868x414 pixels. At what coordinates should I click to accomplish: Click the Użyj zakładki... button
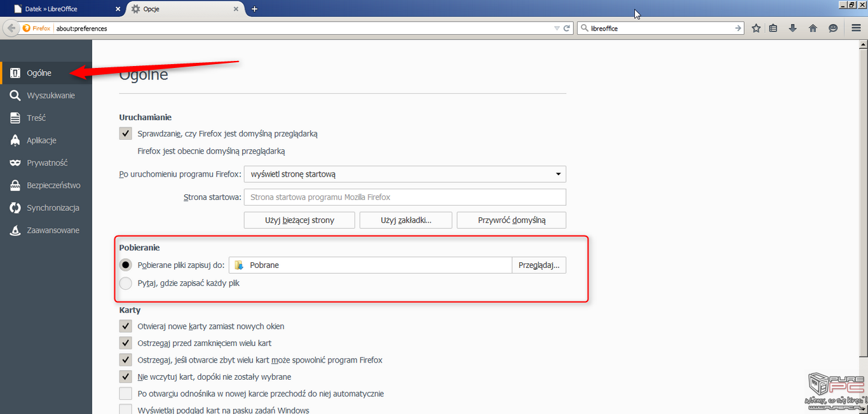pos(406,220)
